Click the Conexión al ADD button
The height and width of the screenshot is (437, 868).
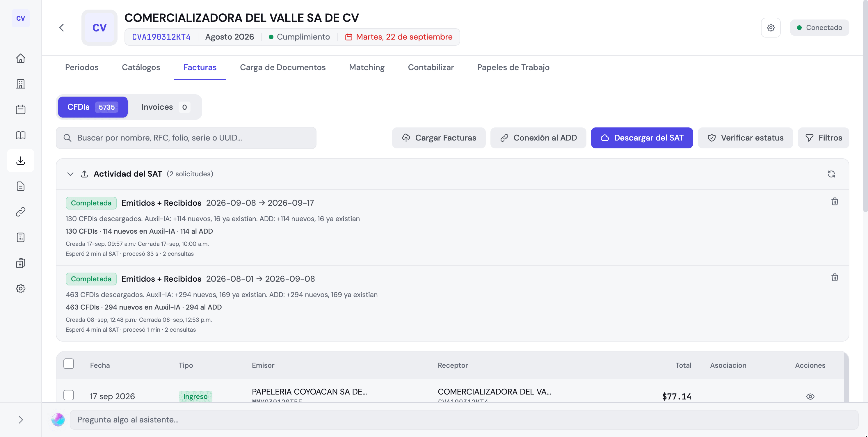[538, 138]
